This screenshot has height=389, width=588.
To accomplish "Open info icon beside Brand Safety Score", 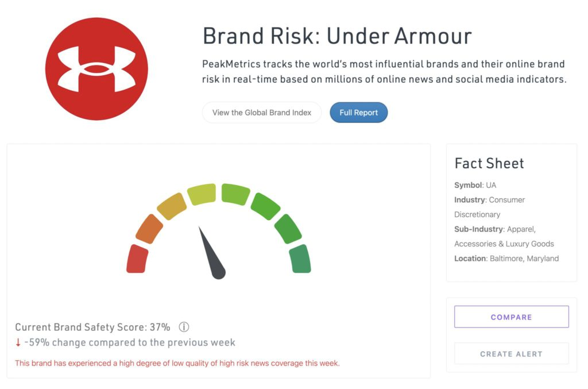I will (184, 327).
